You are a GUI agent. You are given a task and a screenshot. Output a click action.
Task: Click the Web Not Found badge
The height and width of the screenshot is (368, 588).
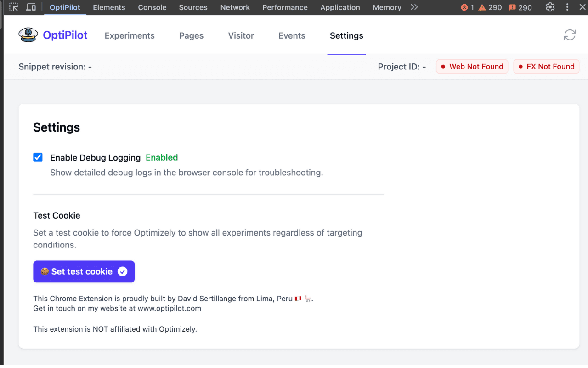472,67
